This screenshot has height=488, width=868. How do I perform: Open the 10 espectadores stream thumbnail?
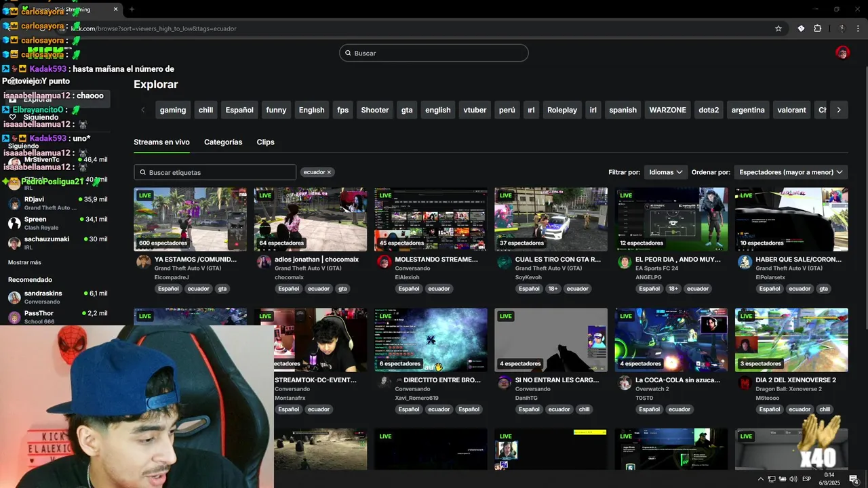[x=791, y=220]
